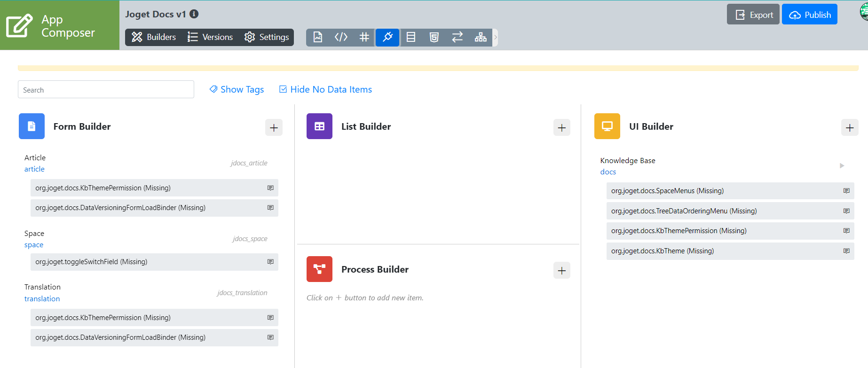Open the article form link
This screenshot has width=868, height=368.
pos(34,169)
